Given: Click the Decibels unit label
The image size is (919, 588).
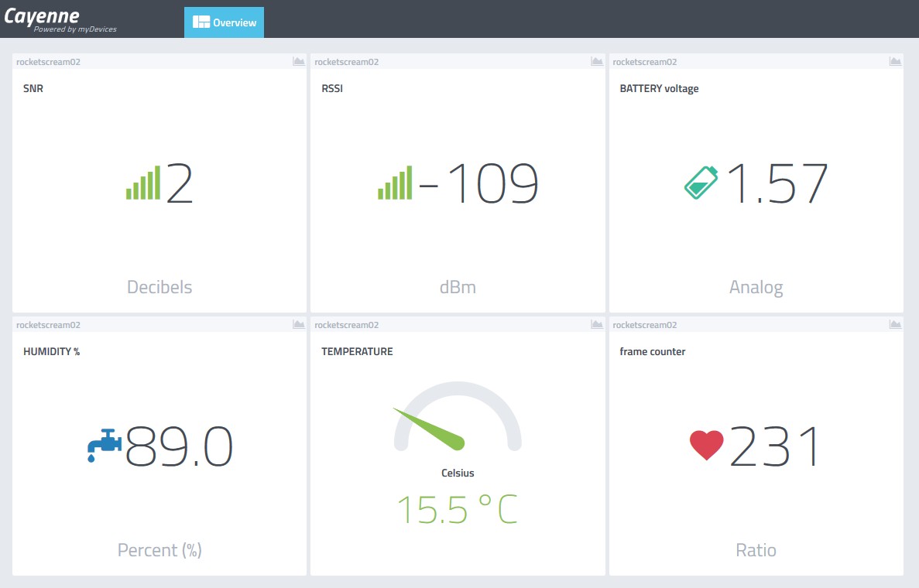Looking at the screenshot, I should [159, 287].
